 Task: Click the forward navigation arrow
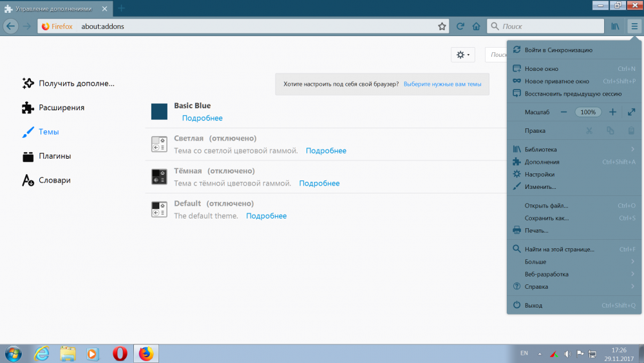coord(26,26)
